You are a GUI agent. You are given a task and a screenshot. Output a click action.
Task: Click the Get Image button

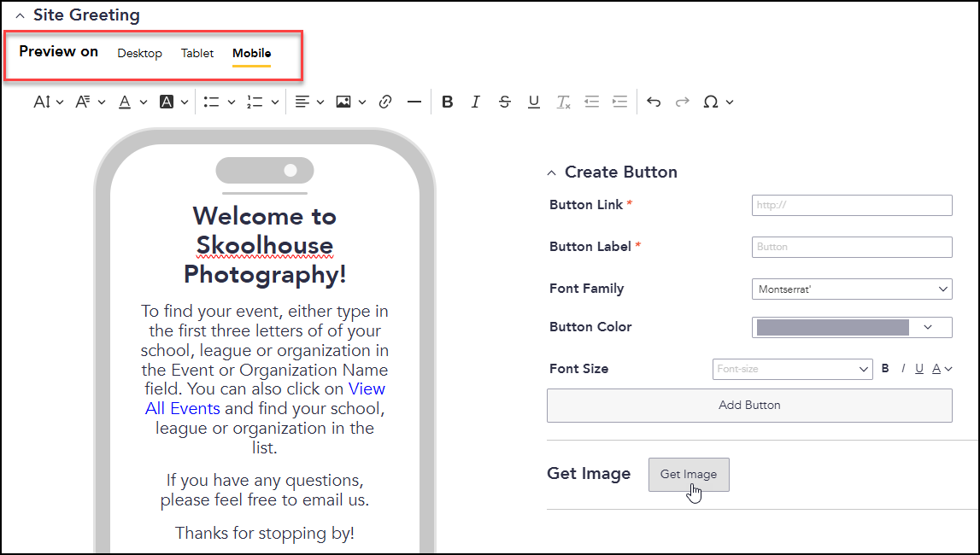[x=688, y=475]
